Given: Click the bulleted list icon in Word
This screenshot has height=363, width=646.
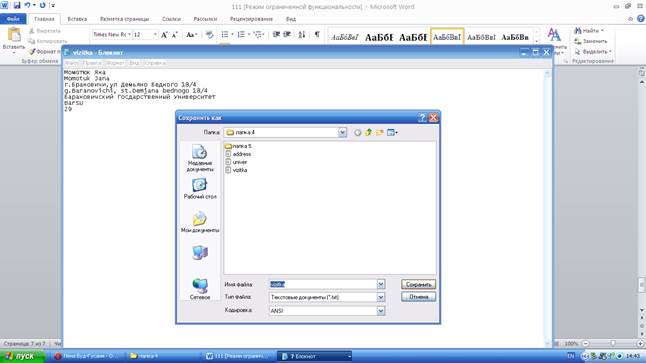Looking at the screenshot, I should tap(225, 35).
